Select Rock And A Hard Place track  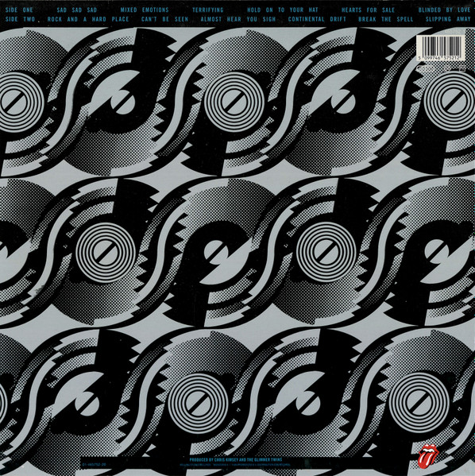tap(88, 19)
